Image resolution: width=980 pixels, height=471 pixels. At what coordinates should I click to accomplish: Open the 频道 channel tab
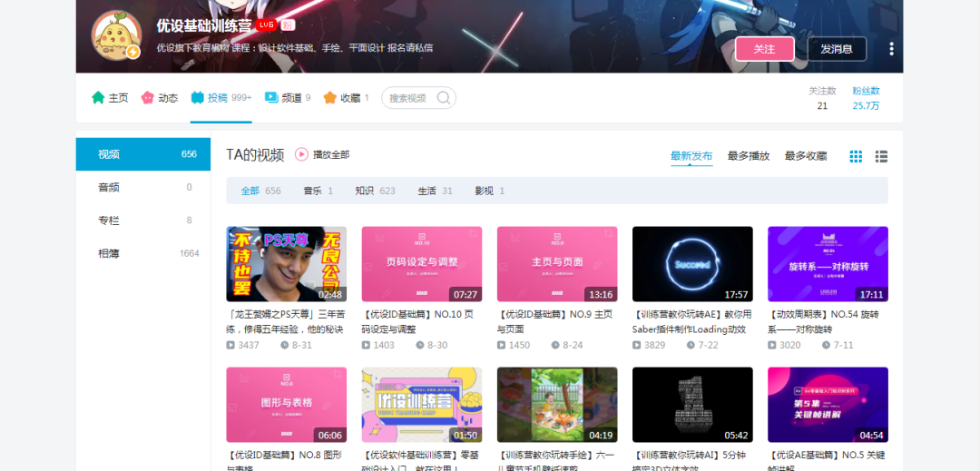tap(288, 98)
